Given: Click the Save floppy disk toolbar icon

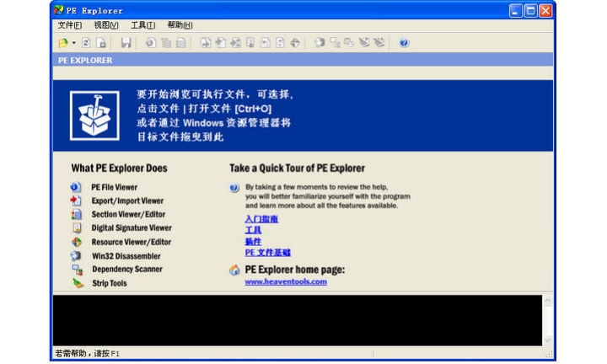Looking at the screenshot, I should [126, 42].
